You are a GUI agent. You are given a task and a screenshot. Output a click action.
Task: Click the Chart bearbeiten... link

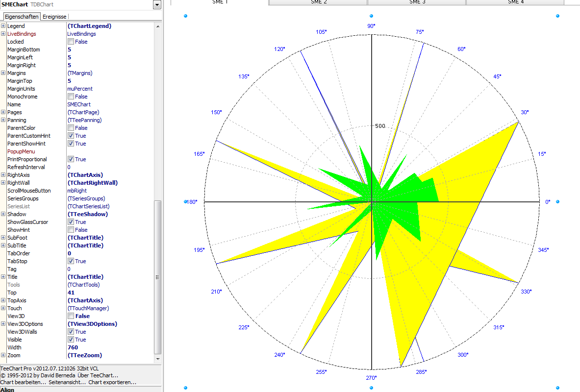point(23,382)
